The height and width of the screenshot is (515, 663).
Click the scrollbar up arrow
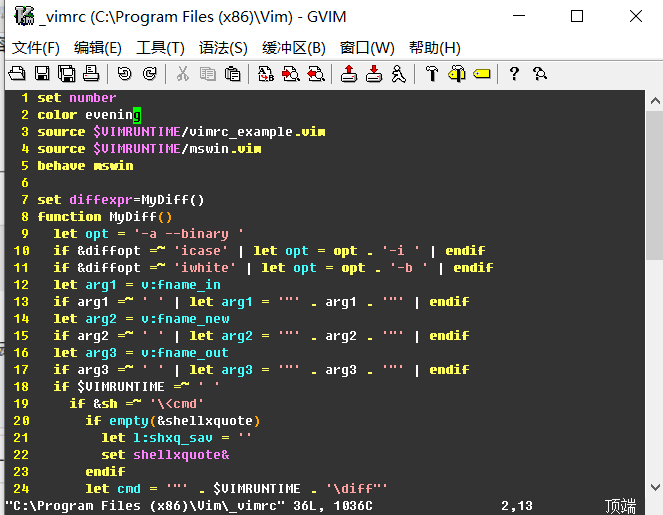click(655, 101)
